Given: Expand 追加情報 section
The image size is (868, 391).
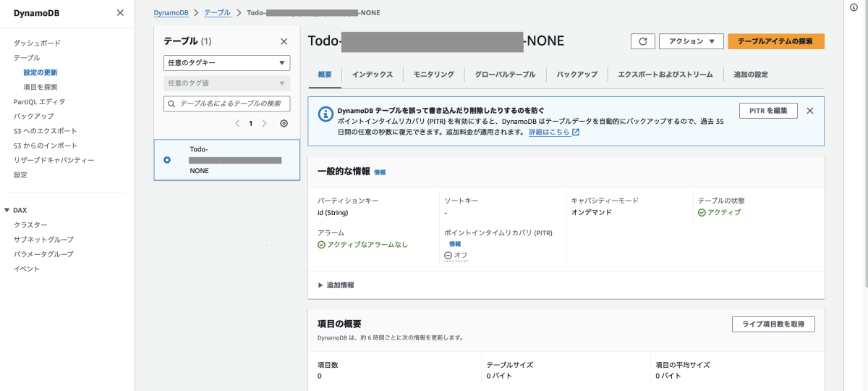Looking at the screenshot, I should click(336, 285).
